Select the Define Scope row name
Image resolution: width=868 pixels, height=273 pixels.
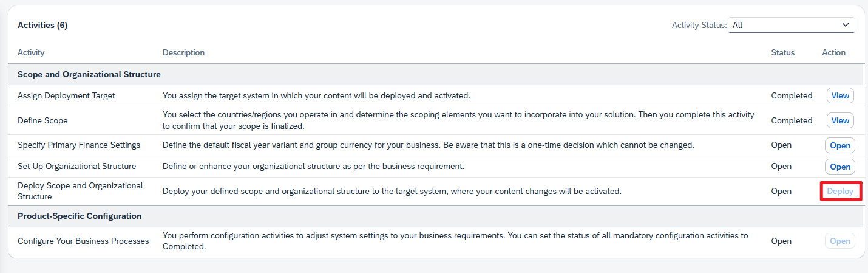(x=42, y=120)
